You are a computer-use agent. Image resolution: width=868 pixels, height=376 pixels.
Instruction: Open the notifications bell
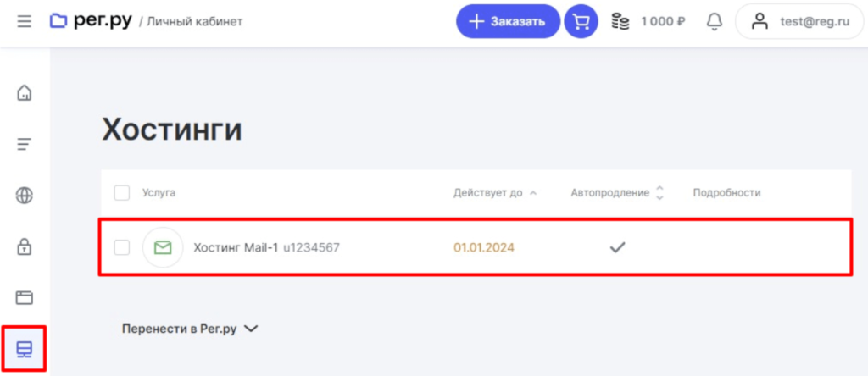click(x=715, y=21)
